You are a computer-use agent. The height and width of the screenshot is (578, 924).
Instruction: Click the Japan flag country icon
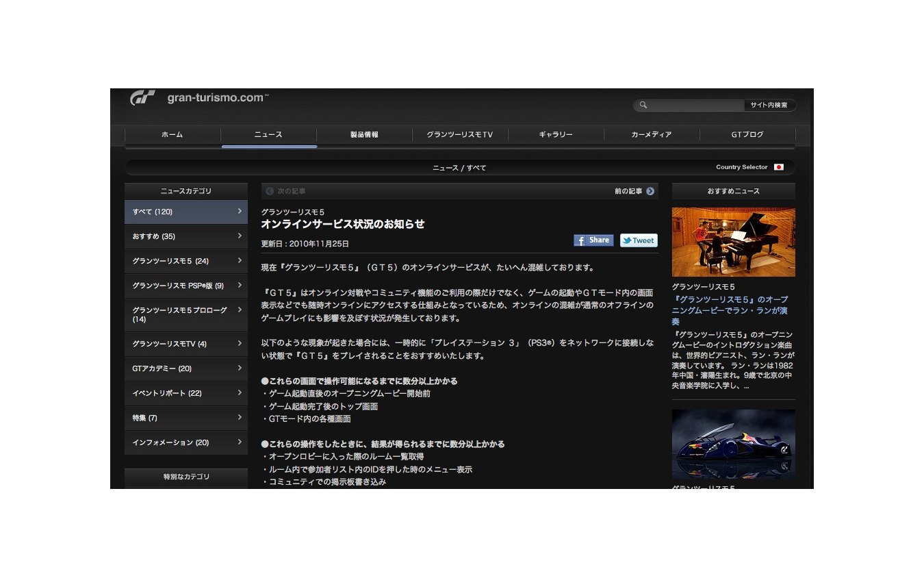(779, 167)
